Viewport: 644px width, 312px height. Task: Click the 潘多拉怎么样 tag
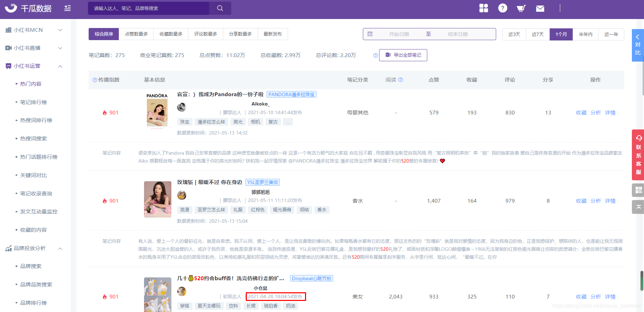211,122
